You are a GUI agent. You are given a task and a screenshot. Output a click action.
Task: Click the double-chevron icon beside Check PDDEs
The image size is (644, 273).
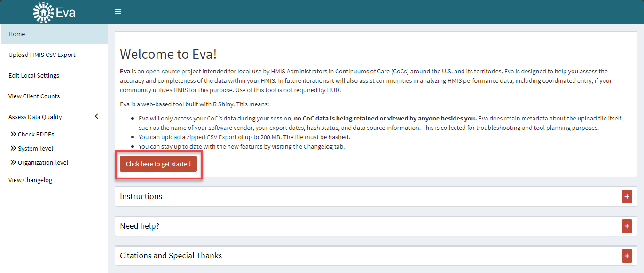tap(13, 135)
